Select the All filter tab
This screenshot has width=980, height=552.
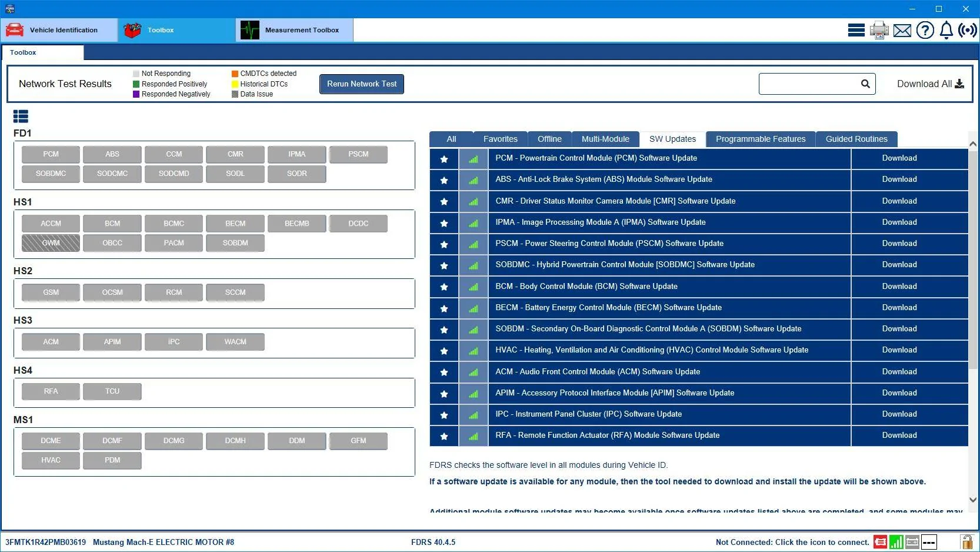pyautogui.click(x=451, y=139)
